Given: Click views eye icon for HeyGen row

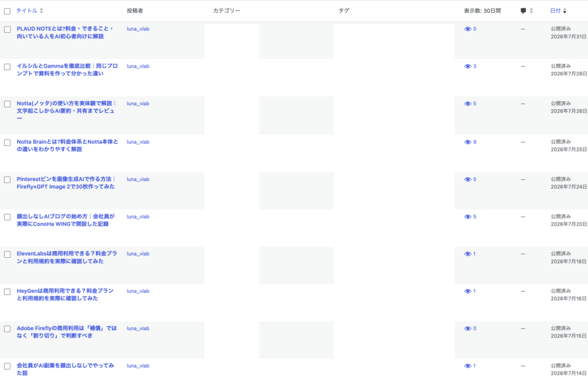Looking at the screenshot, I should pyautogui.click(x=467, y=291).
